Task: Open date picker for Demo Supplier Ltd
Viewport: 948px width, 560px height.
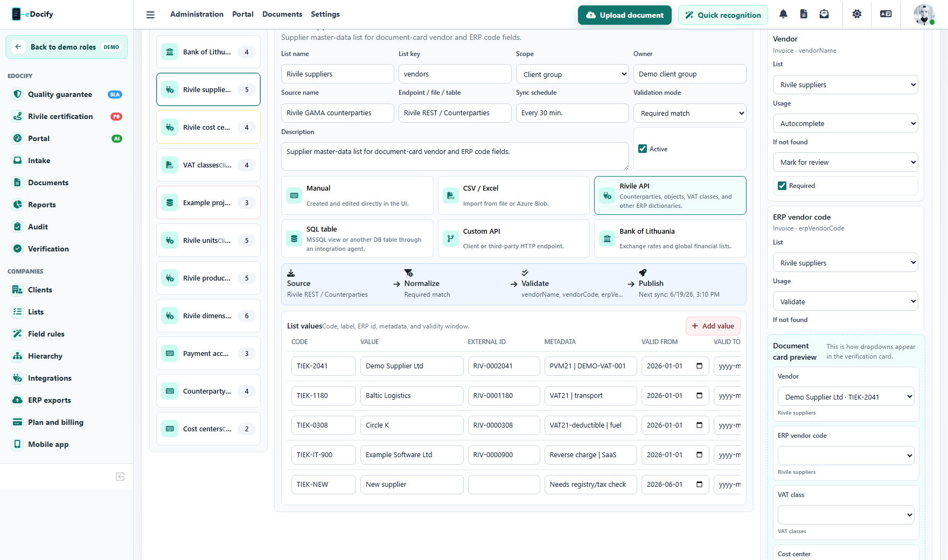Action: tap(699, 366)
